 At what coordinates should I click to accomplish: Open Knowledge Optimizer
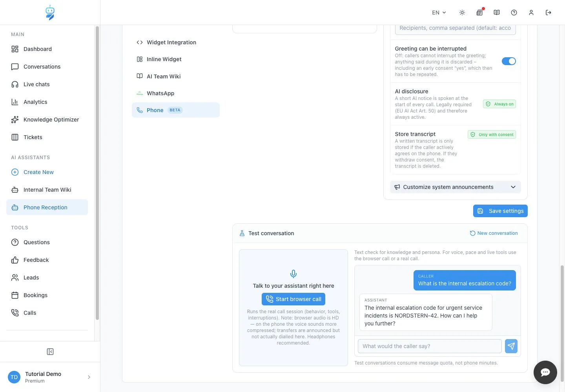47,120
